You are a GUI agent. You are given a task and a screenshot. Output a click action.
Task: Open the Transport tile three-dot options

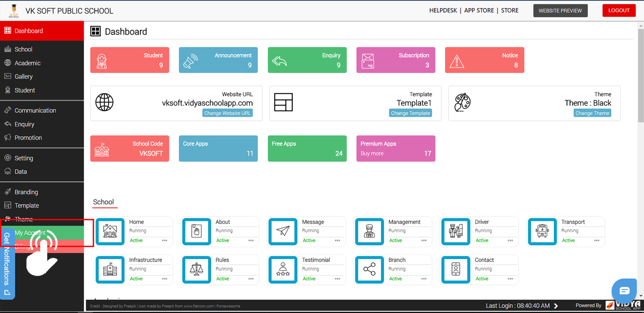597,241
